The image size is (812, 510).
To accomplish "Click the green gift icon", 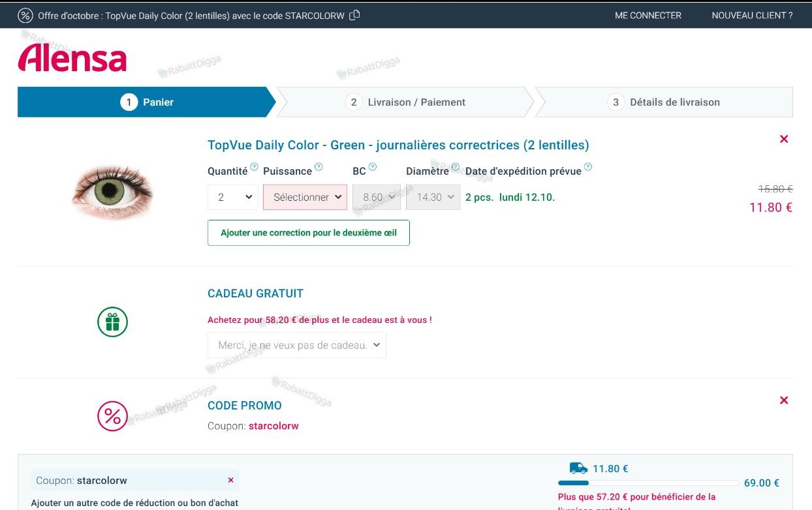I will [112, 322].
